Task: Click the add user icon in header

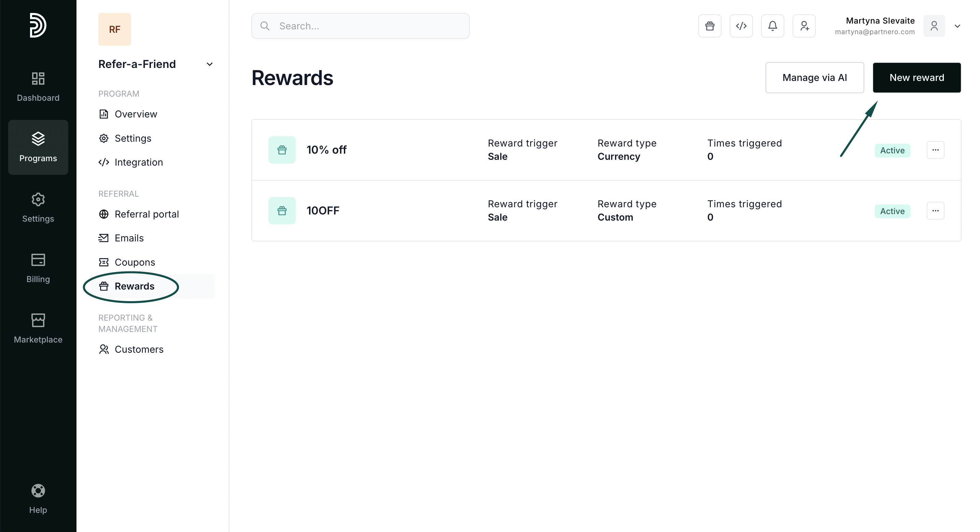Action: (804, 26)
